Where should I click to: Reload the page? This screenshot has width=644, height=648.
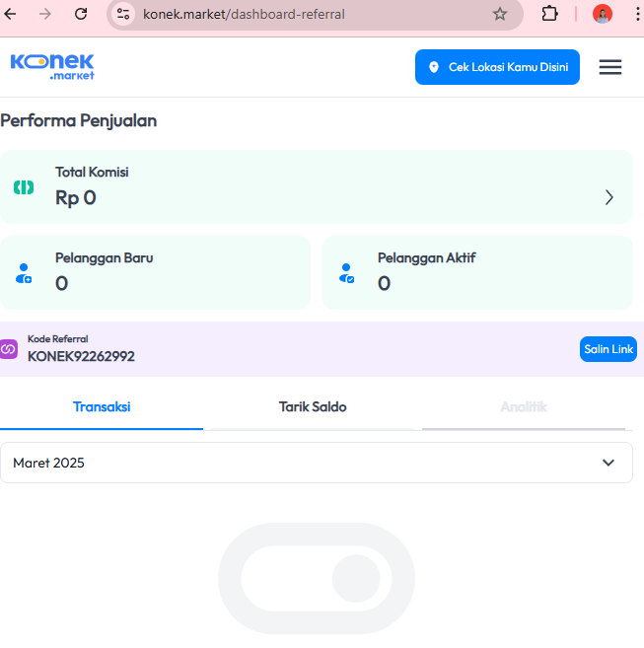81,14
